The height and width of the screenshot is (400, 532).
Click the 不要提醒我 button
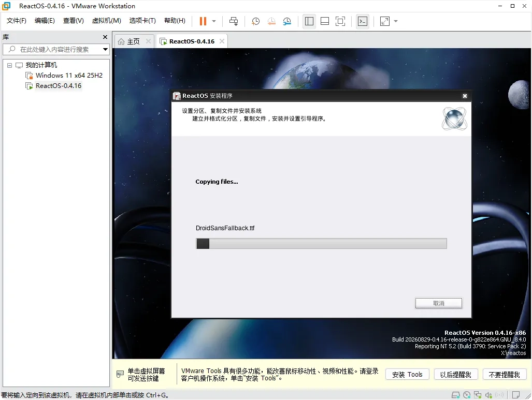[x=504, y=375]
